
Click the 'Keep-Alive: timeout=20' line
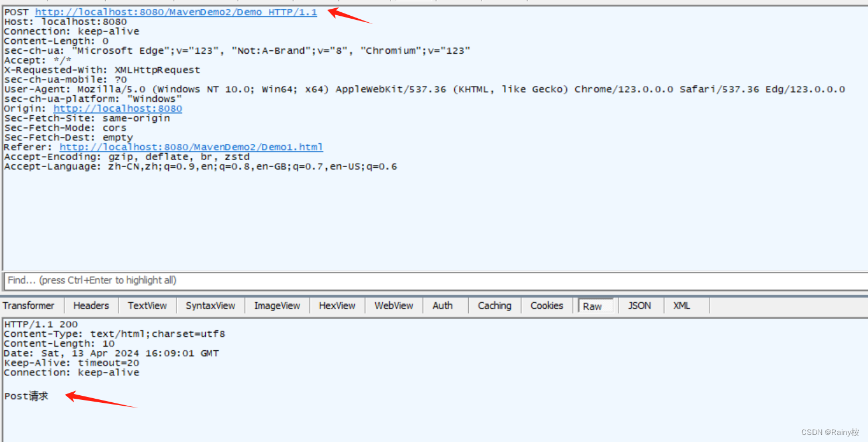tap(71, 363)
